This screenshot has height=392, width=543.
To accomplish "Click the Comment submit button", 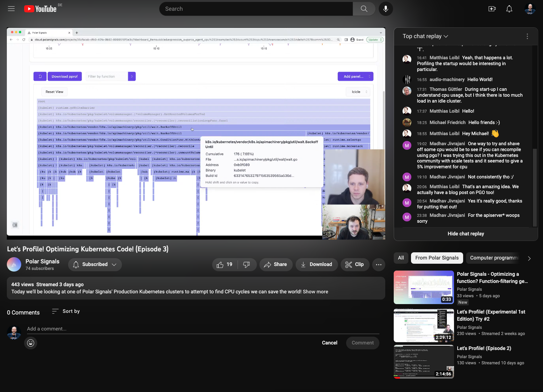I will tap(362, 343).
